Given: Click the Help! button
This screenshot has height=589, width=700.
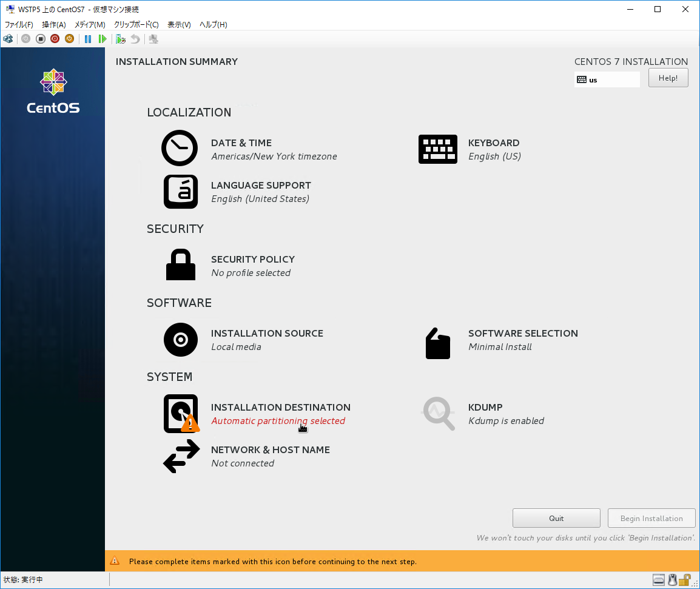Looking at the screenshot, I should pos(668,78).
